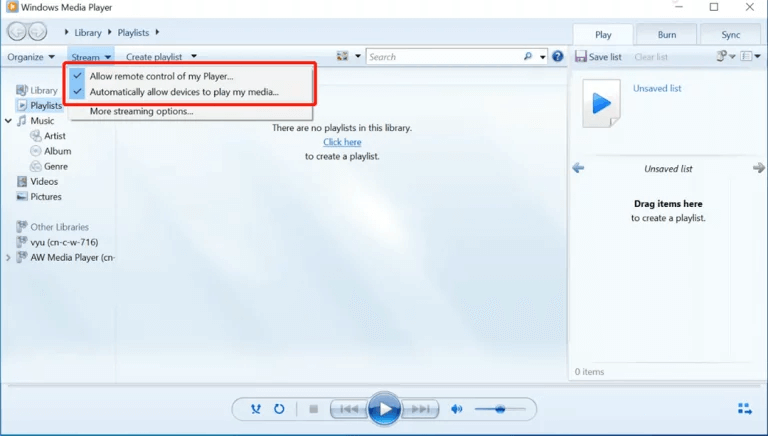Click the Unsaved list title link
The height and width of the screenshot is (436, 768).
[657, 88]
